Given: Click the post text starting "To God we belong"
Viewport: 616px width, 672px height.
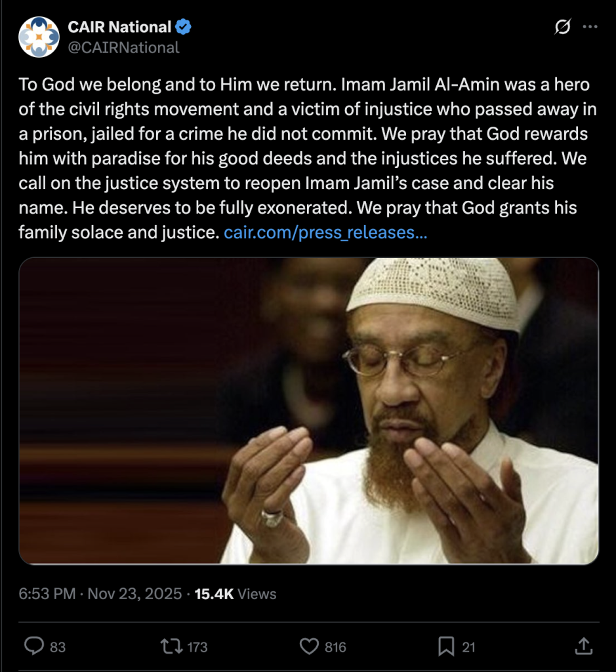Looking at the screenshot, I should click(302, 157).
